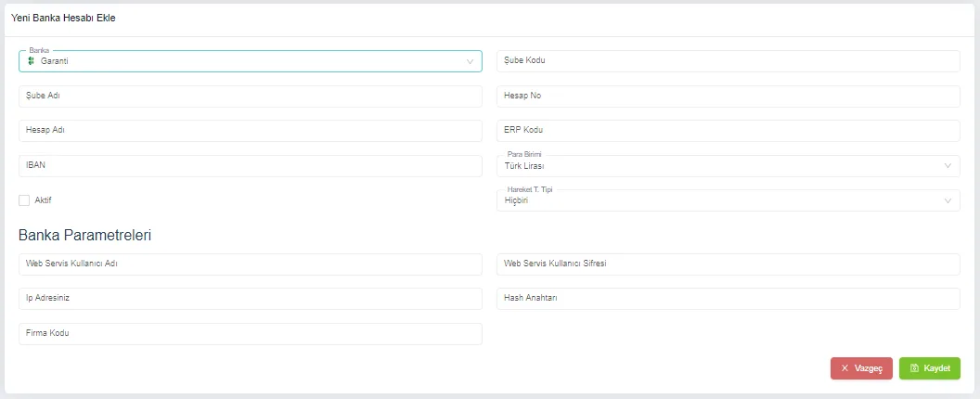Click the Banka Parametreleri heading text
The height and width of the screenshot is (399, 980).
point(85,236)
